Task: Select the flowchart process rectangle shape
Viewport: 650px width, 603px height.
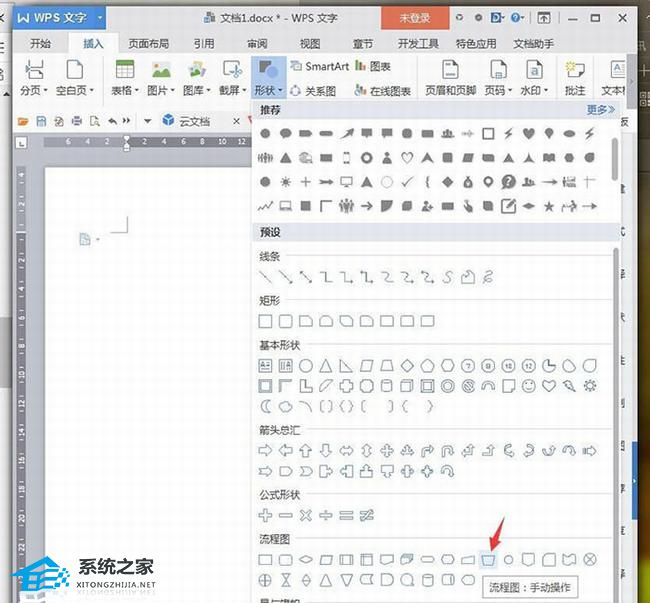Action: [x=265, y=560]
